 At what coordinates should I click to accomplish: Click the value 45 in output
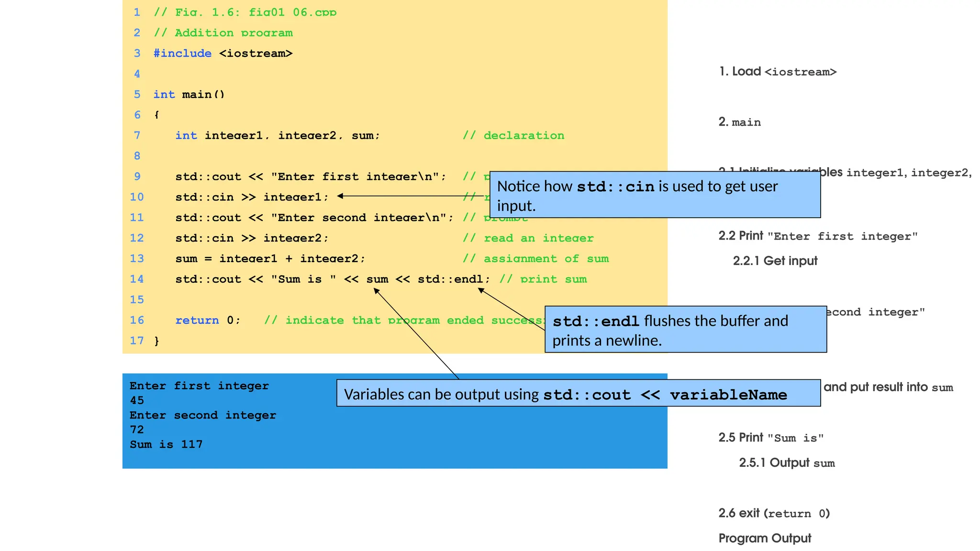click(137, 400)
